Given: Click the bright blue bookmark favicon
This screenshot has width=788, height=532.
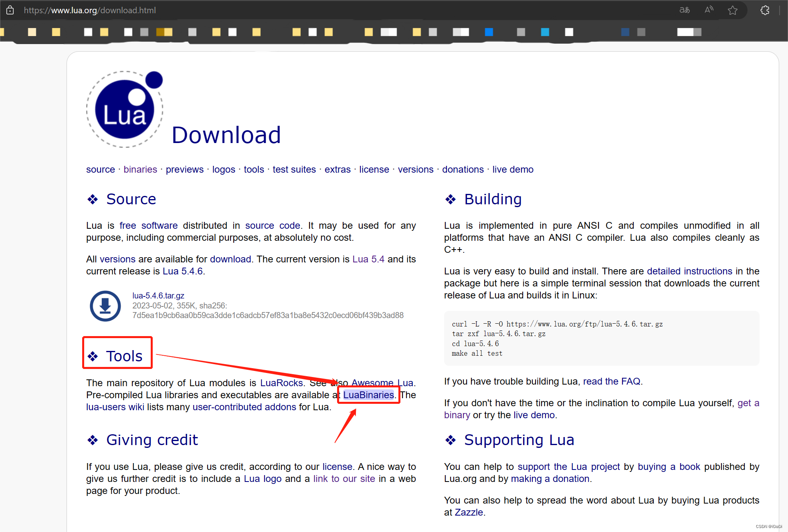Looking at the screenshot, I should [x=489, y=32].
